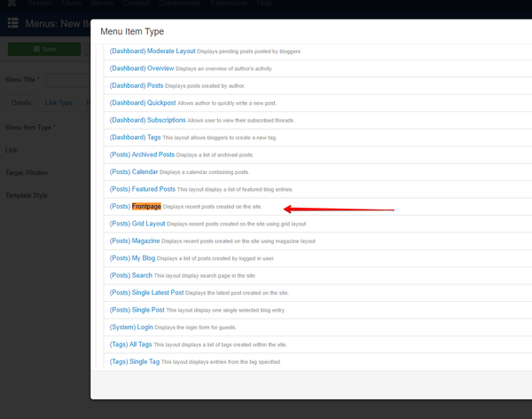This screenshot has height=419, width=532.
Task: Click the 'Menu Item Type' dialog title
Action: tap(132, 31)
